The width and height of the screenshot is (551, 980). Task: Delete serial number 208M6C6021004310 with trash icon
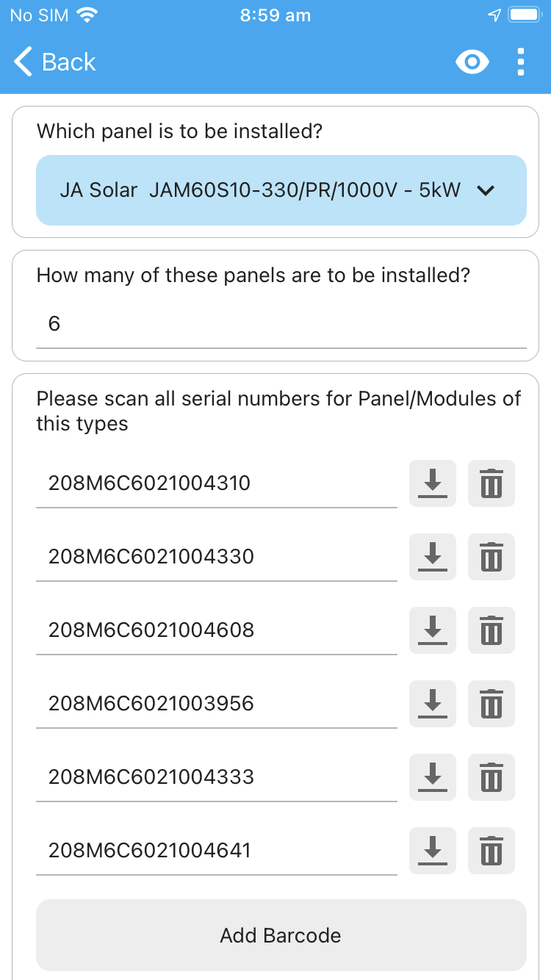point(491,483)
